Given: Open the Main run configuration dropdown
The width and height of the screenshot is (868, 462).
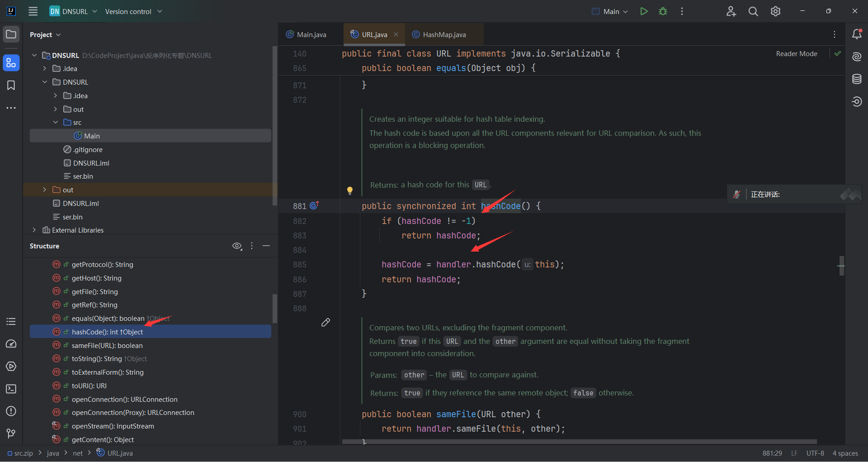Looking at the screenshot, I should (610, 11).
